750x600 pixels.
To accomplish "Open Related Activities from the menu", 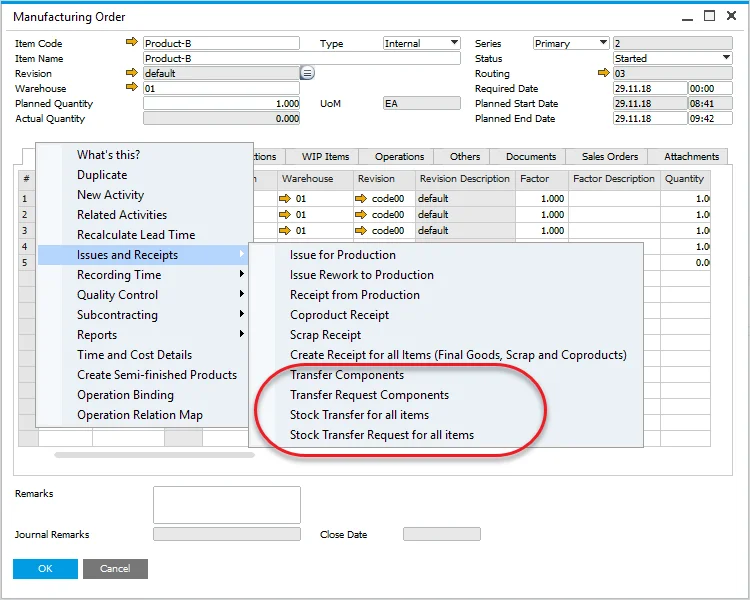I will (122, 215).
